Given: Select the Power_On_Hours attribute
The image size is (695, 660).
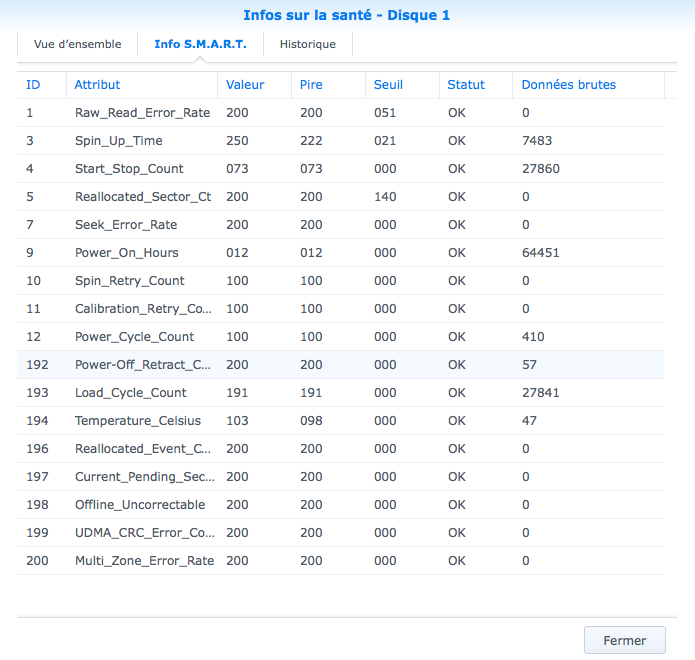Looking at the screenshot, I should tap(127, 253).
